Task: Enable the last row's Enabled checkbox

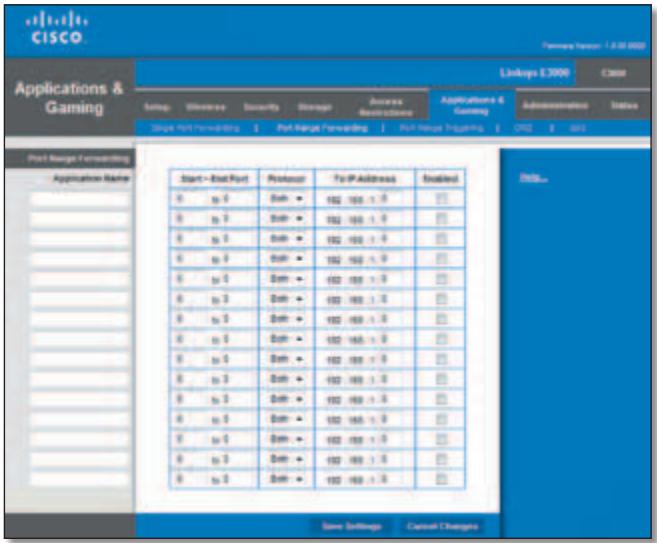Action: tap(441, 479)
